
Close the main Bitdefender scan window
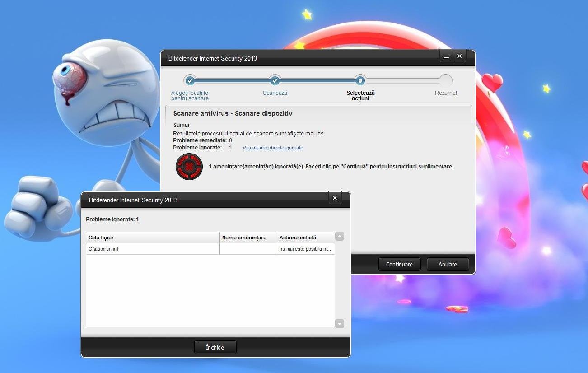coord(459,56)
